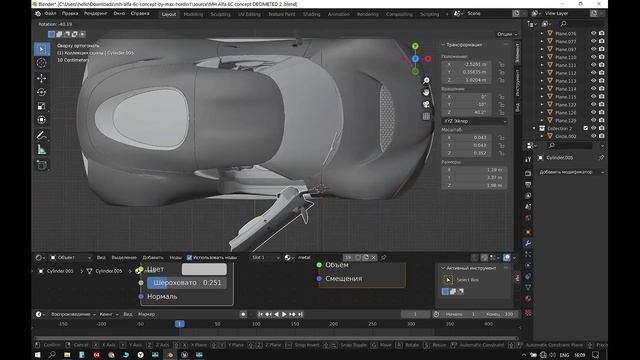Click the Roughness 0.251 slider

click(187, 283)
